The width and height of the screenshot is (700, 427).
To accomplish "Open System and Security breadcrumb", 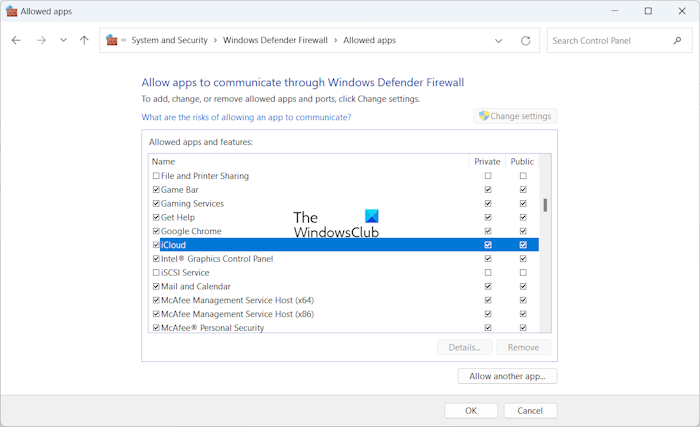I will coord(170,41).
